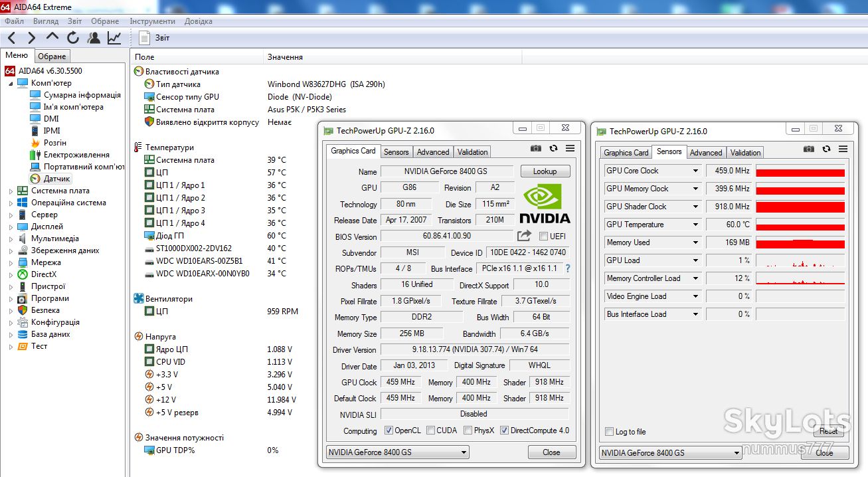Viewport: 868px width, 477px height.
Task: Click the Memory Controller Load graph
Action: [800, 278]
